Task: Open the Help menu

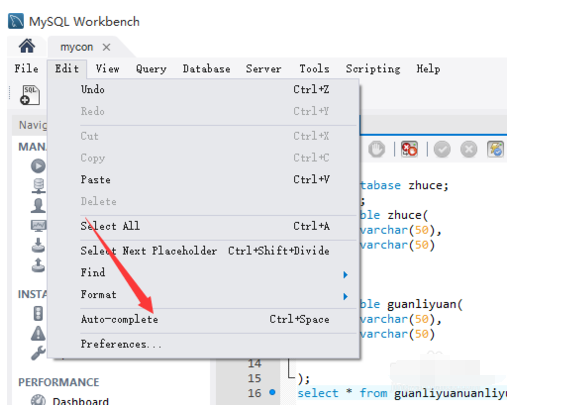Action: tap(428, 69)
